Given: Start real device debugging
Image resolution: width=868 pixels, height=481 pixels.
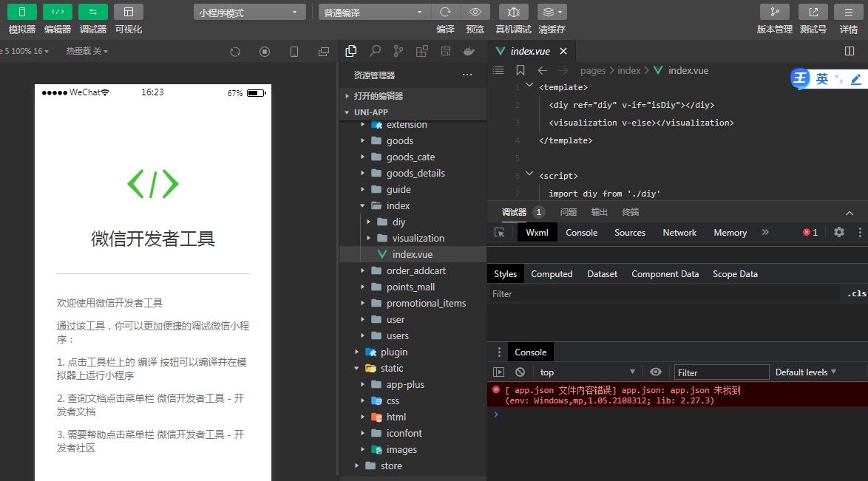Looking at the screenshot, I should (x=513, y=12).
